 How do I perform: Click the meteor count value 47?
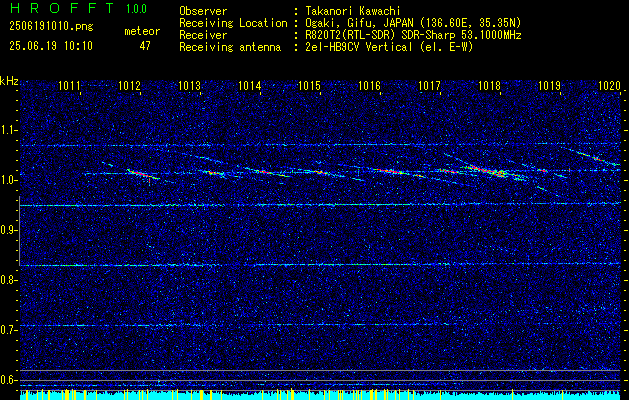point(145,46)
